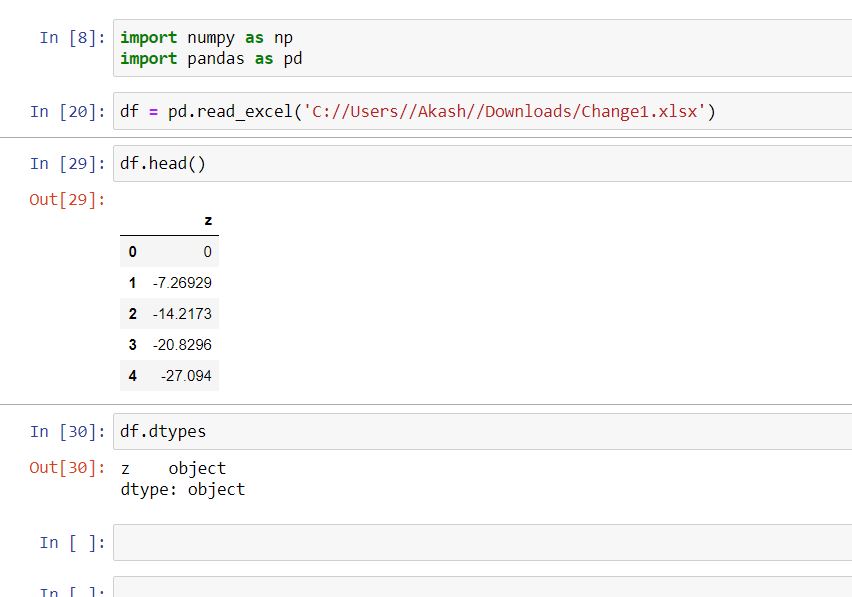Select the value 0 in z column
The width and height of the screenshot is (852, 597).
coord(208,252)
